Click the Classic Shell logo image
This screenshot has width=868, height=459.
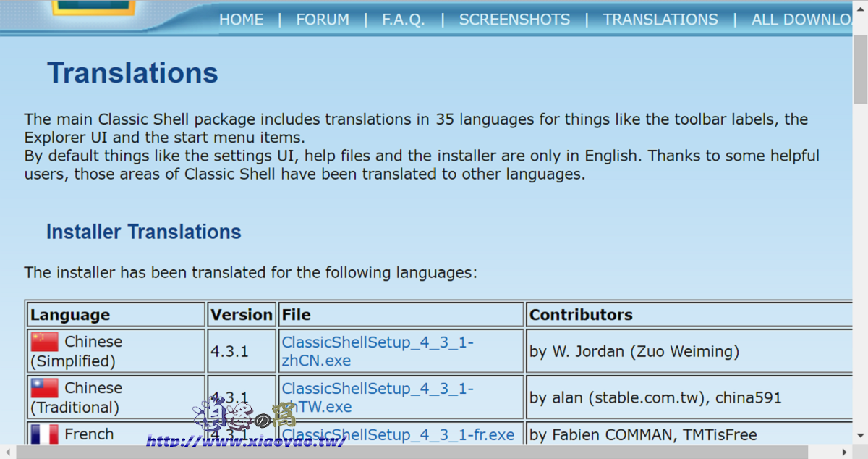[x=94, y=8]
